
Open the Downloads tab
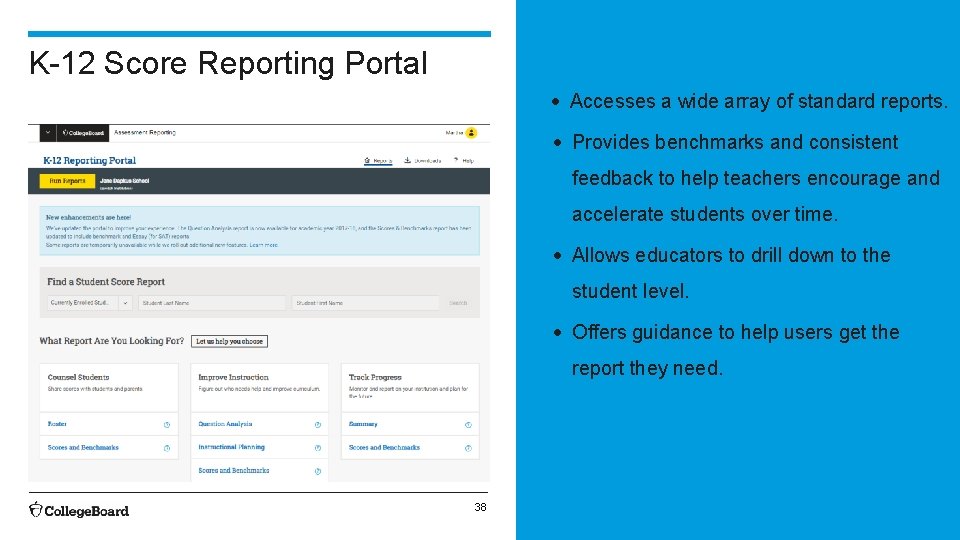422,160
